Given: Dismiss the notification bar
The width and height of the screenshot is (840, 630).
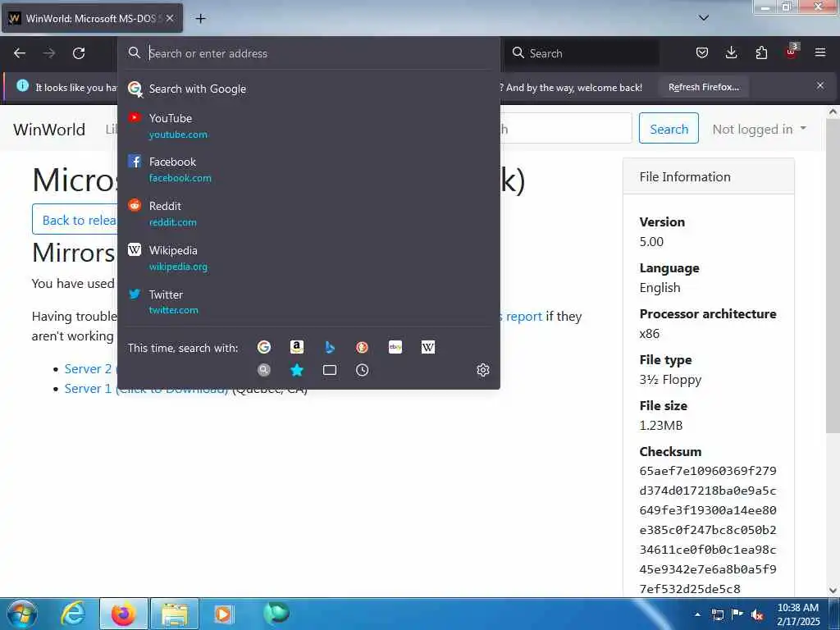Looking at the screenshot, I should click(x=820, y=85).
